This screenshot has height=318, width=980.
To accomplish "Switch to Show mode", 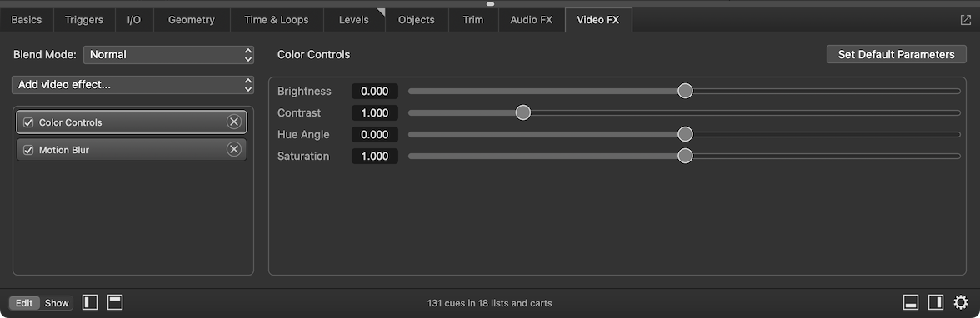I will pos(57,303).
